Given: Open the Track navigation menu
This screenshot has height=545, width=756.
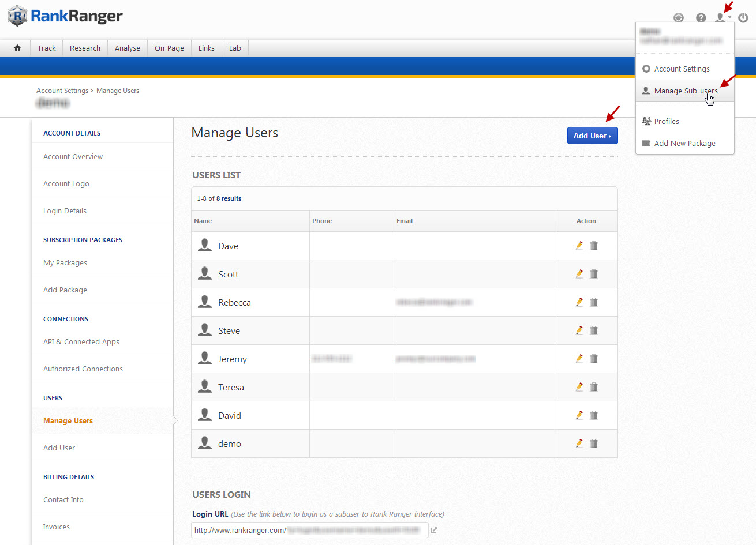Looking at the screenshot, I should (x=47, y=48).
